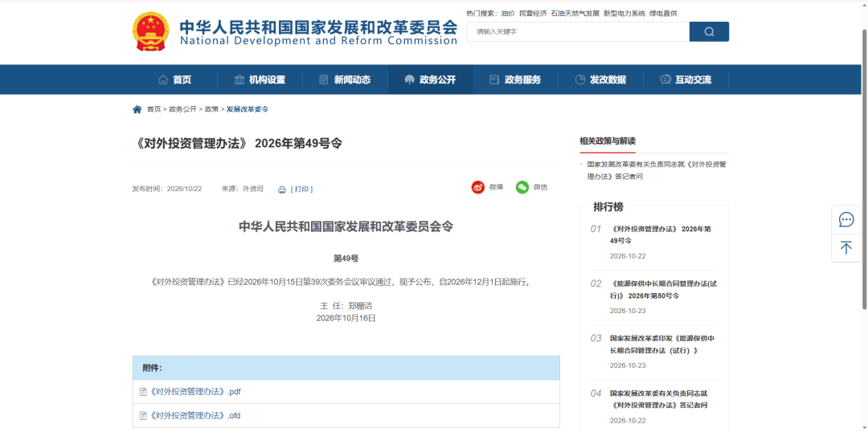This screenshot has height=432, width=868.
Task: Open the 新闻动态 navigation menu
Action: coord(345,79)
